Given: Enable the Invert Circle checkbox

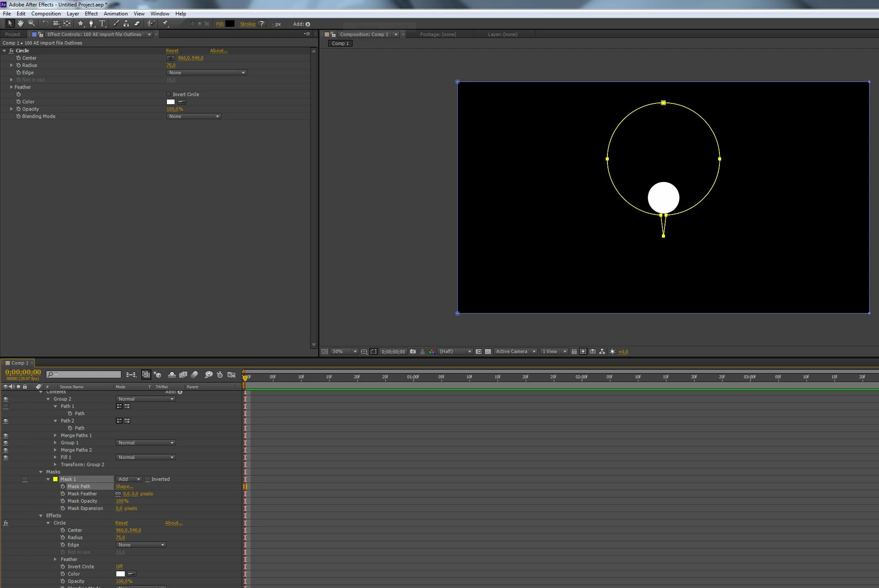Looking at the screenshot, I should pos(169,94).
